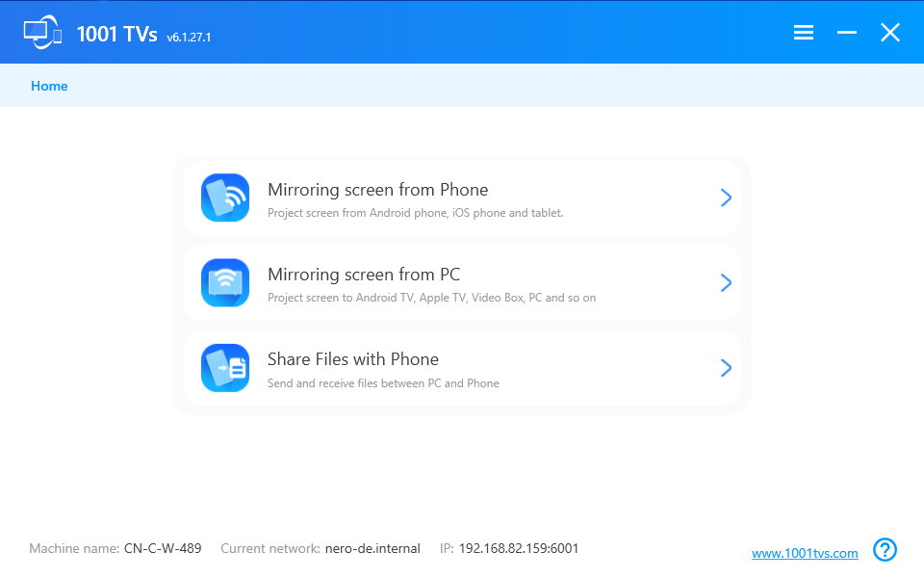The width and height of the screenshot is (924, 578).
Task: Click the Mirroring screen from PC icon
Action: [x=225, y=282]
